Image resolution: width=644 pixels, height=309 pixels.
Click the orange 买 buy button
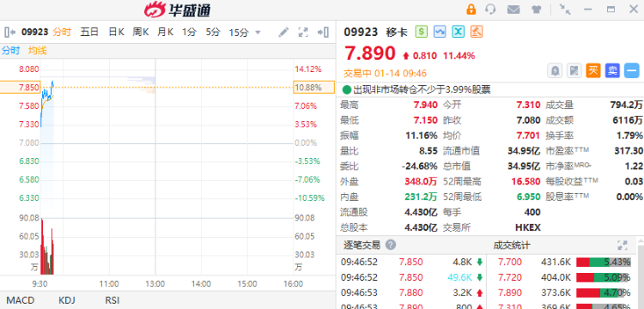tap(593, 70)
